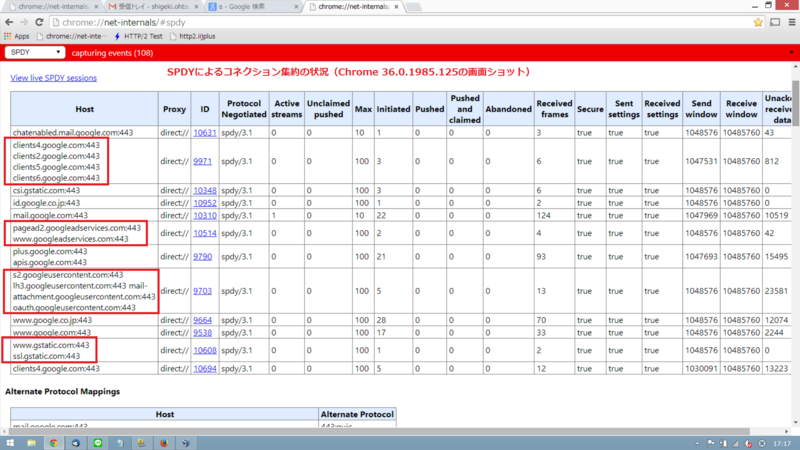The height and width of the screenshot is (450, 800).
Task: Open the Firefox icon in the taskbar
Action: [x=164, y=443]
